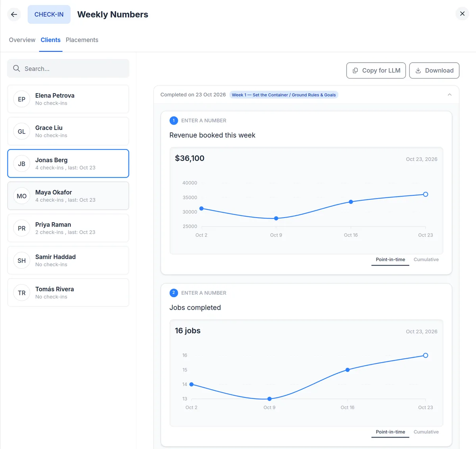Collapse the completed check-in section chevron
This screenshot has height=449, width=476.
[449, 95]
